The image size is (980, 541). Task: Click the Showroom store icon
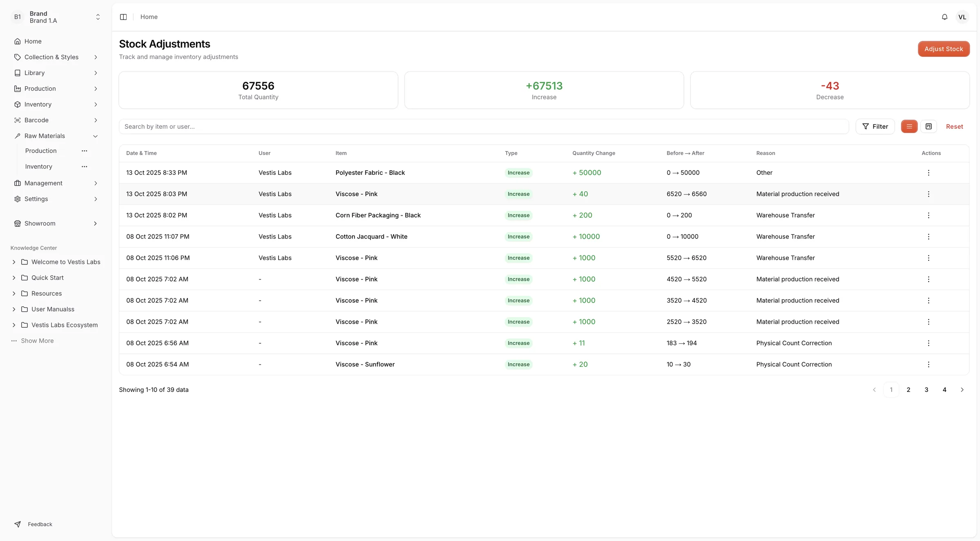click(18, 224)
